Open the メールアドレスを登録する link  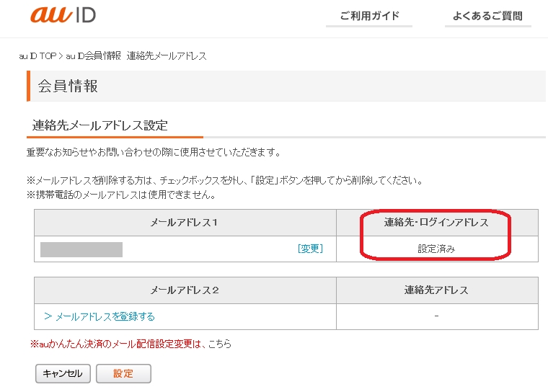point(100,316)
